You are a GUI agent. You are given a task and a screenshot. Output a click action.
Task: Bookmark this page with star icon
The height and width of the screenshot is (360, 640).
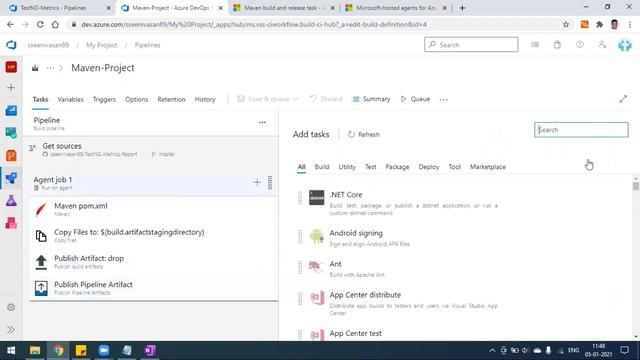(566, 24)
